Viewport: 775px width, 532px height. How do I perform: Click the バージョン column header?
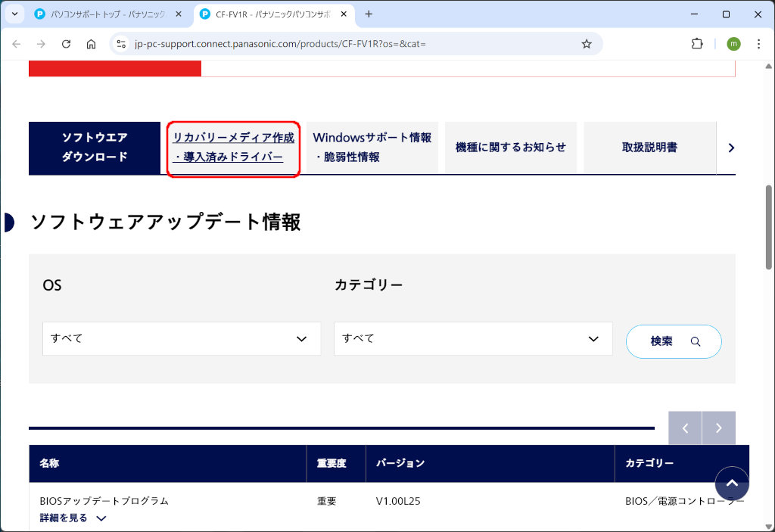490,463
